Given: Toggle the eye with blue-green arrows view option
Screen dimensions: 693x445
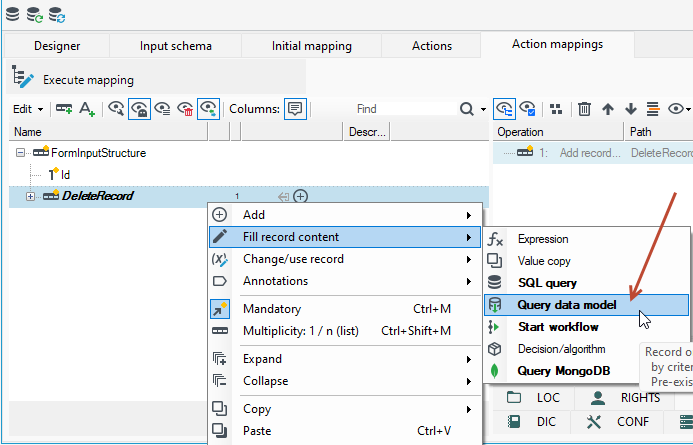Looking at the screenshot, I should tap(209, 109).
